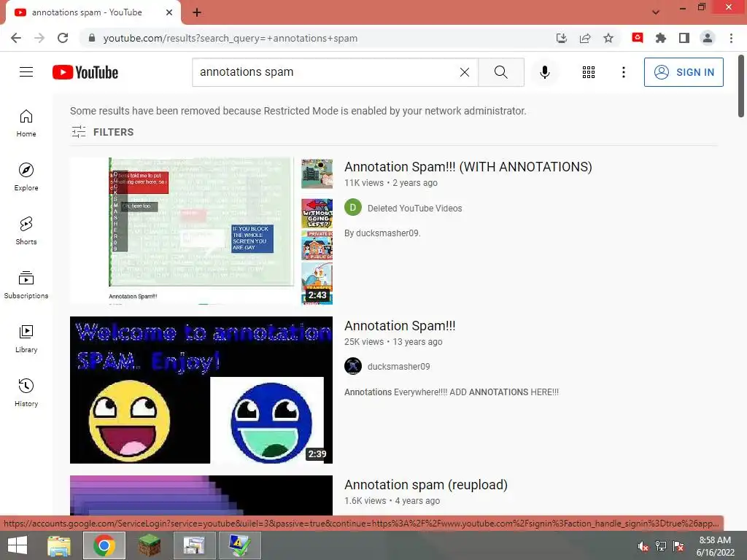The height and width of the screenshot is (560, 747).
Task: Open purple Annotation spam reupload thumbnail
Action: point(201,495)
